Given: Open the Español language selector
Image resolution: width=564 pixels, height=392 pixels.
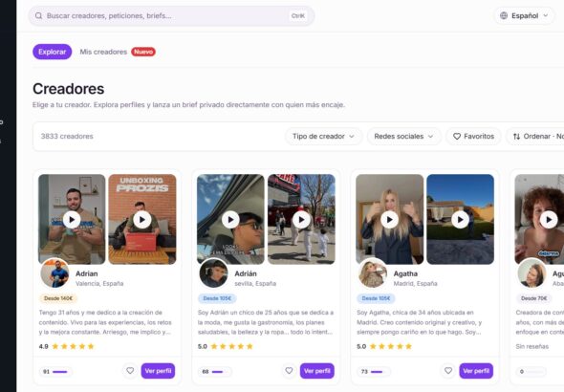Looking at the screenshot, I should coord(524,16).
